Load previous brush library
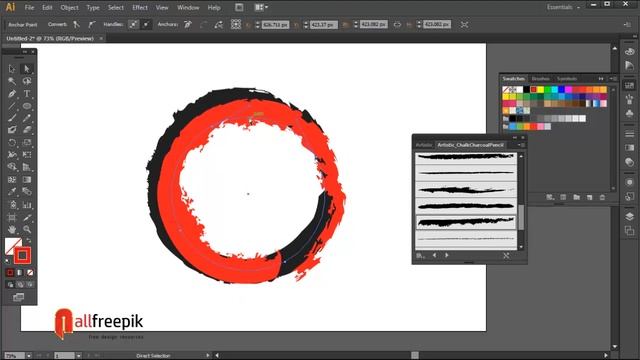 (434, 255)
